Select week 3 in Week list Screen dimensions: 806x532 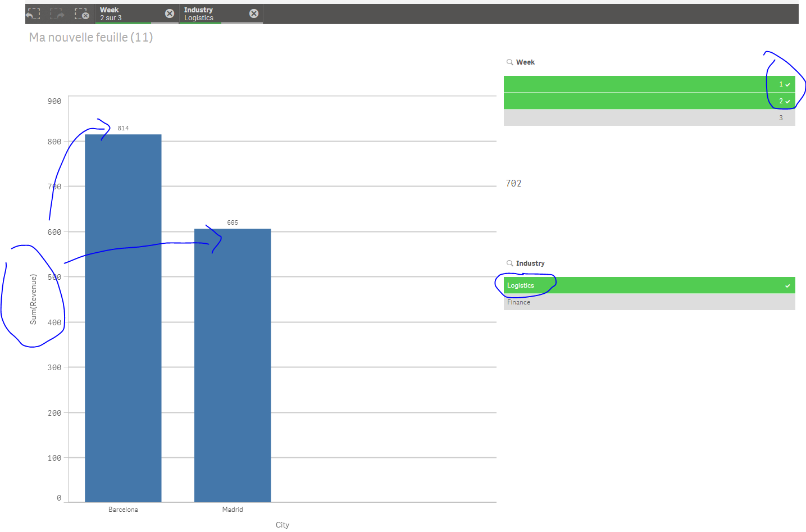(x=649, y=117)
